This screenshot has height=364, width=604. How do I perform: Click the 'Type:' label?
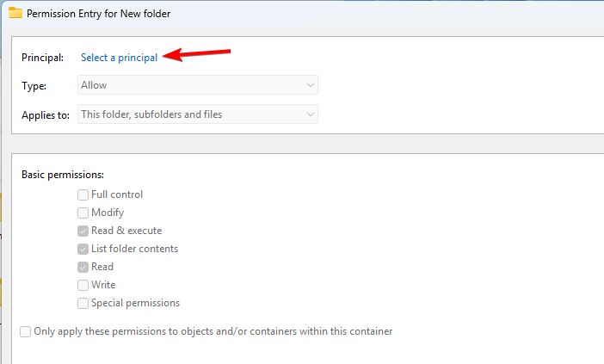34,85
